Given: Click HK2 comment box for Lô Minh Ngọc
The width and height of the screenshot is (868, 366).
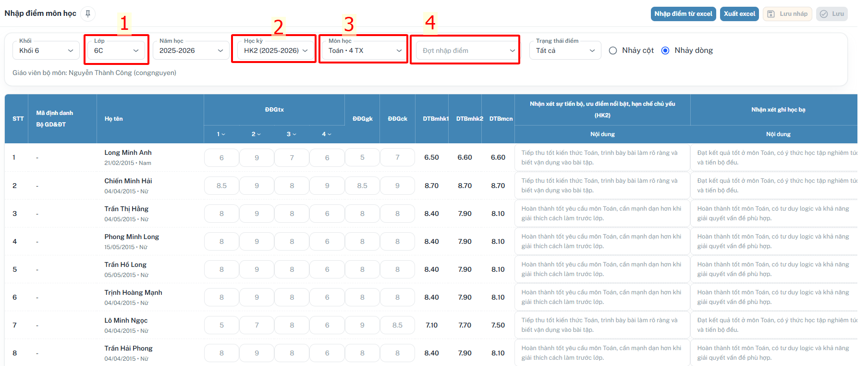Looking at the screenshot, I should tap(602, 325).
